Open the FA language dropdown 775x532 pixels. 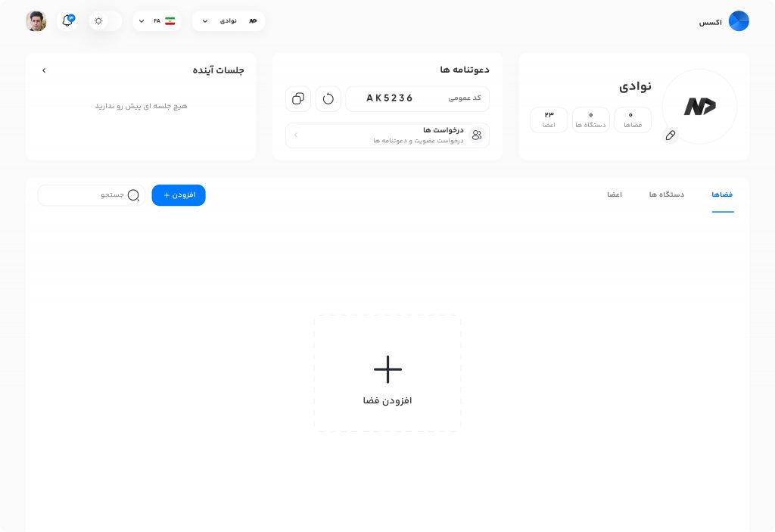(x=157, y=20)
